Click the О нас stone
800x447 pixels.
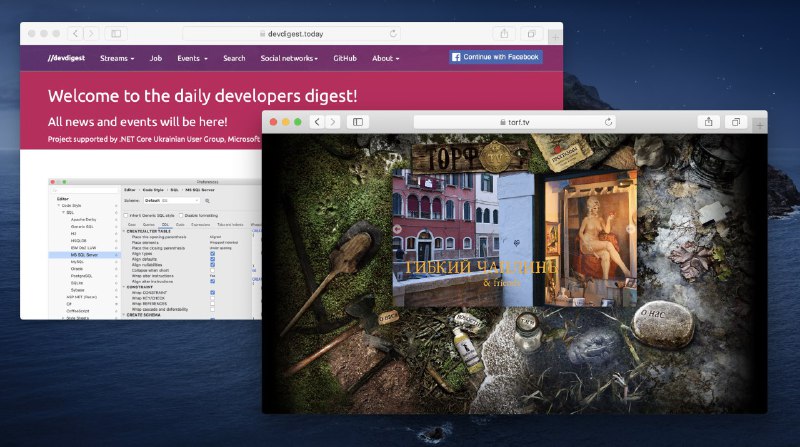662,324
